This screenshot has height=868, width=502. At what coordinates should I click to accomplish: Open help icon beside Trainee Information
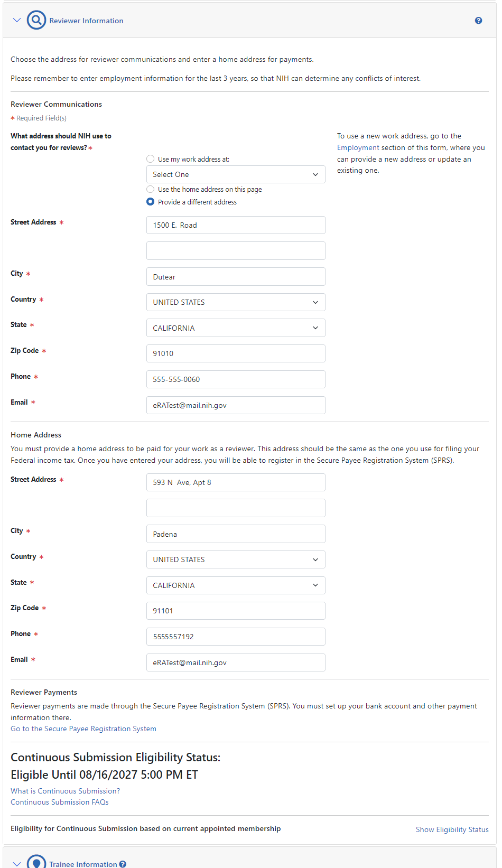pyautogui.click(x=123, y=864)
